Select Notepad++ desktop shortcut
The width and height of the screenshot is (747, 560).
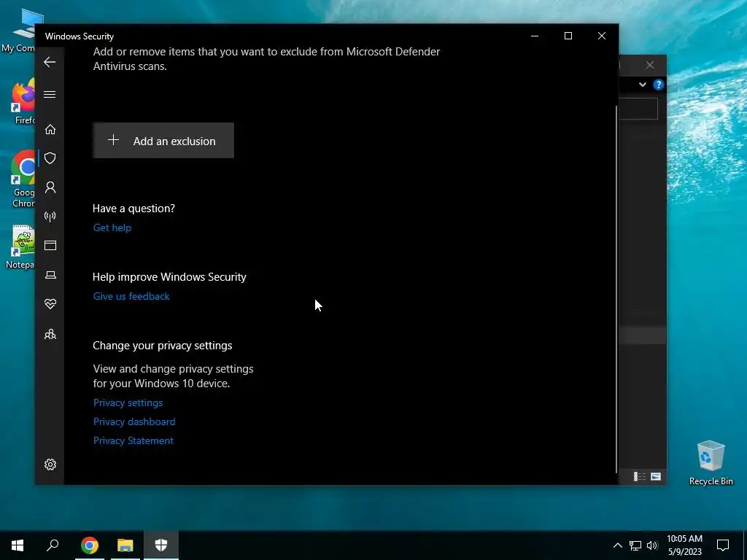tap(20, 246)
